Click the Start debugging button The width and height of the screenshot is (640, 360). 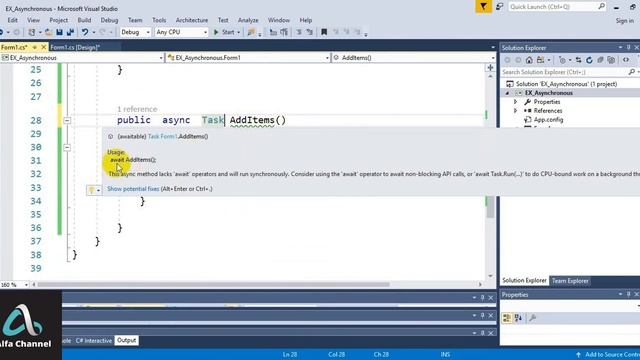(224, 32)
